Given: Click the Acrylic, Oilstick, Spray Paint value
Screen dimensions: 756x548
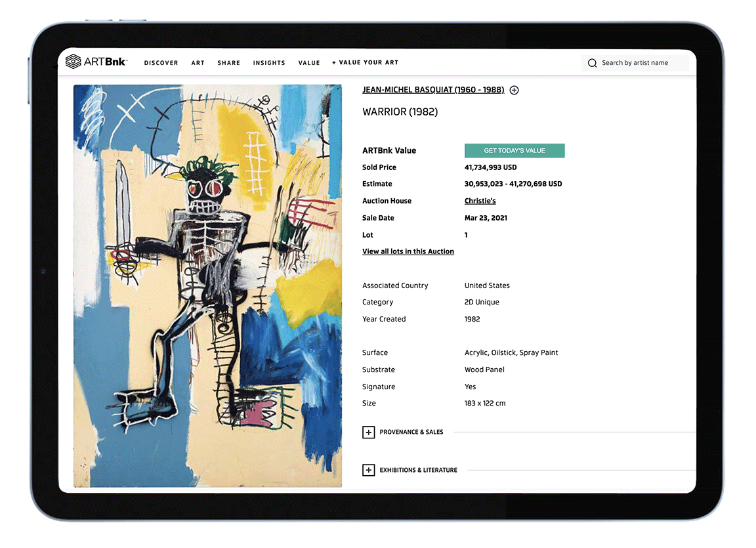Looking at the screenshot, I should click(511, 353).
